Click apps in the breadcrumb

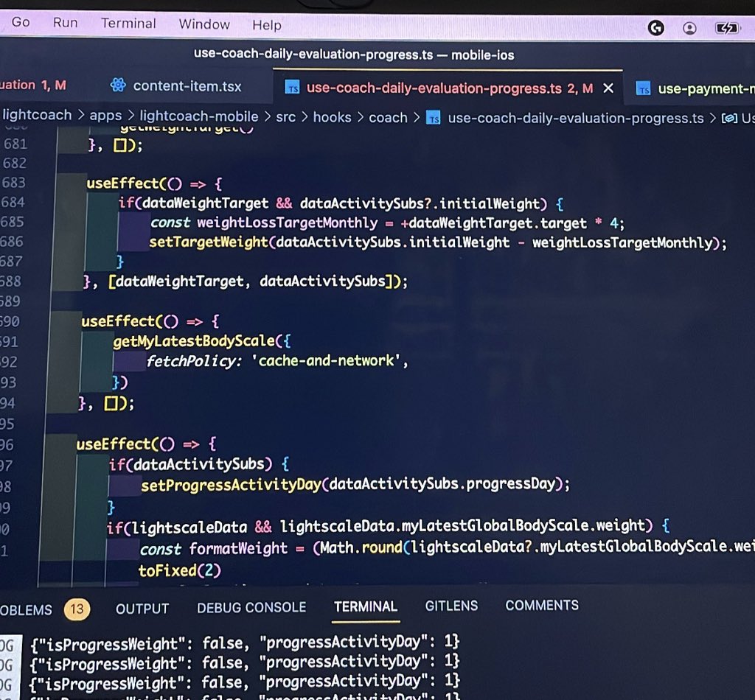[x=105, y=116]
